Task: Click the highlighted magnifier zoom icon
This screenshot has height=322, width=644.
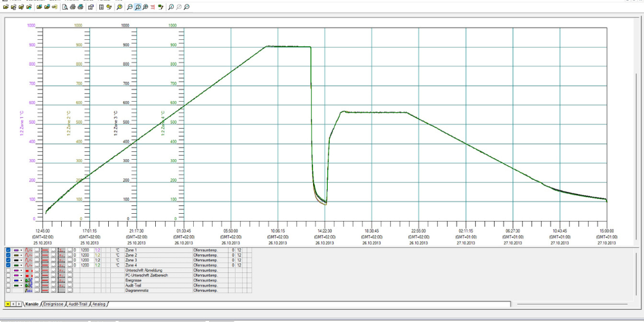Action: click(x=138, y=7)
